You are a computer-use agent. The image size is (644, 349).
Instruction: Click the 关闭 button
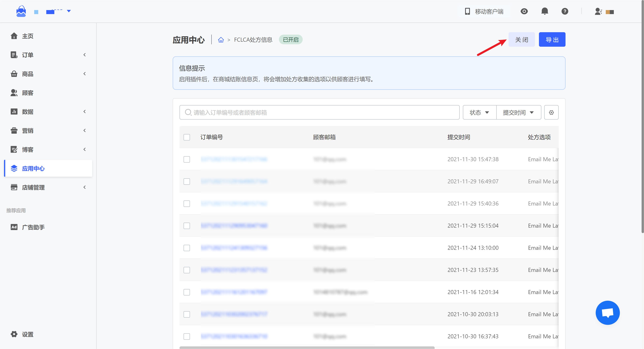coord(521,40)
